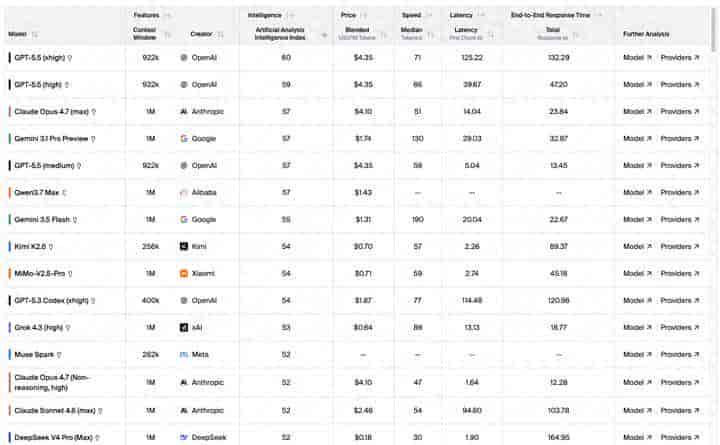Image resolution: width=720 pixels, height=445 pixels.
Task: Click bulb icon next to Kimi K2.6
Action: coord(51,247)
